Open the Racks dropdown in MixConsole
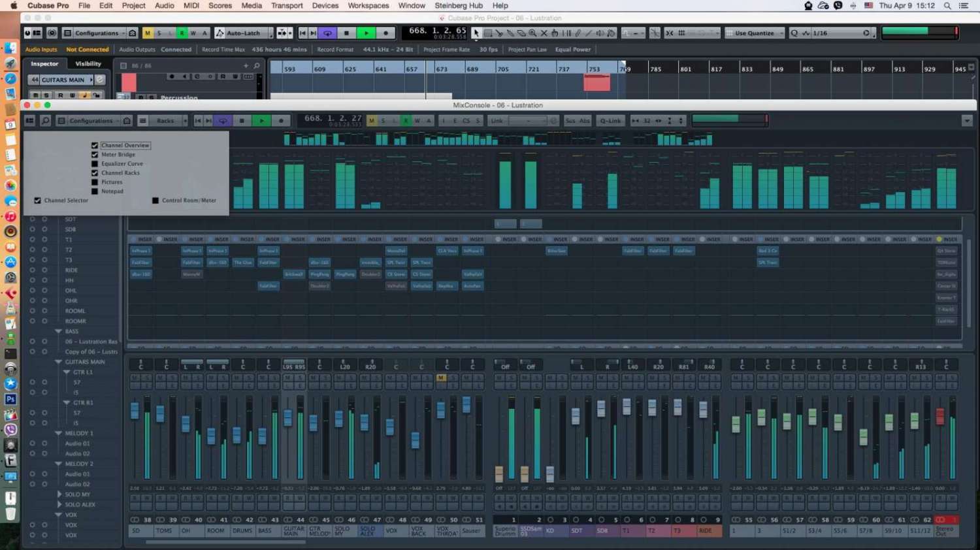The width and height of the screenshot is (980, 550). pos(165,121)
